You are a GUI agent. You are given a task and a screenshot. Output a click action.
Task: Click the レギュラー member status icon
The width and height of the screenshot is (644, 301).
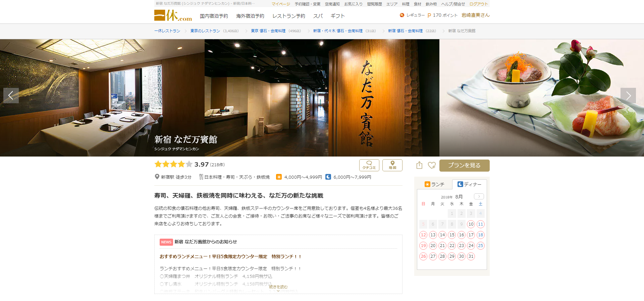pyautogui.click(x=402, y=15)
